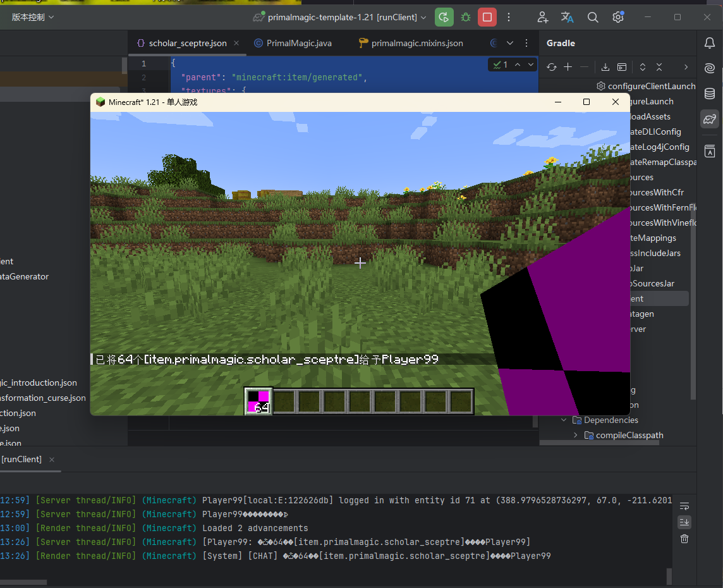The height and width of the screenshot is (588, 723).
Task: Open the run configuration dropdown
Action: 340,18
